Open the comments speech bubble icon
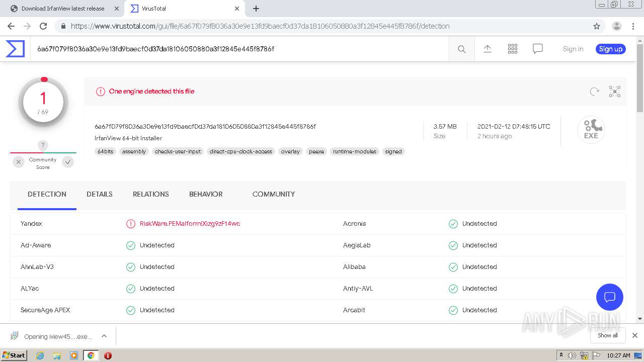The height and width of the screenshot is (362, 644). click(x=538, y=49)
